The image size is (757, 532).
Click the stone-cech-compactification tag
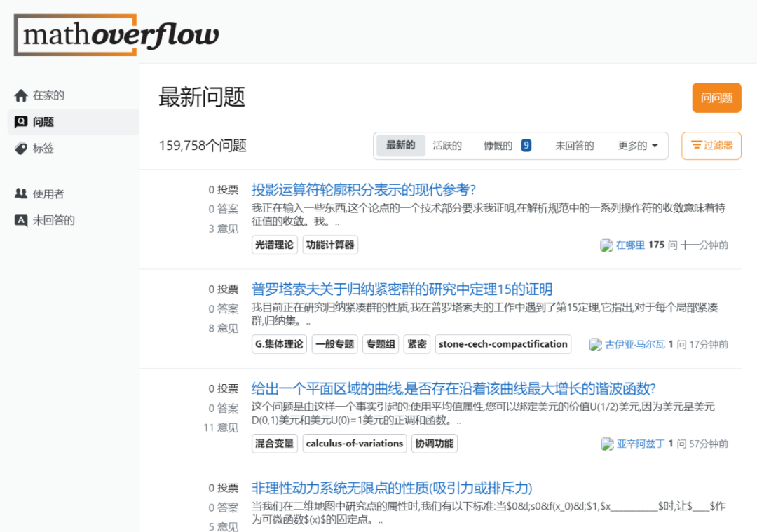point(503,344)
